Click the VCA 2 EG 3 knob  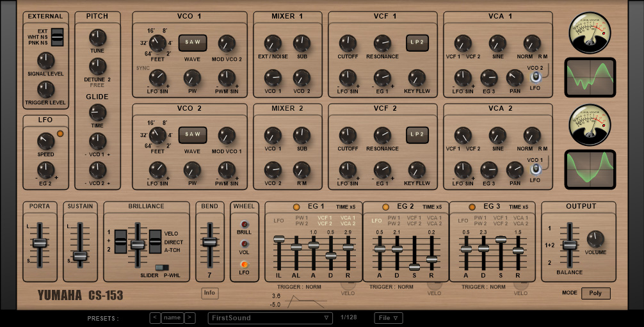coord(488,170)
